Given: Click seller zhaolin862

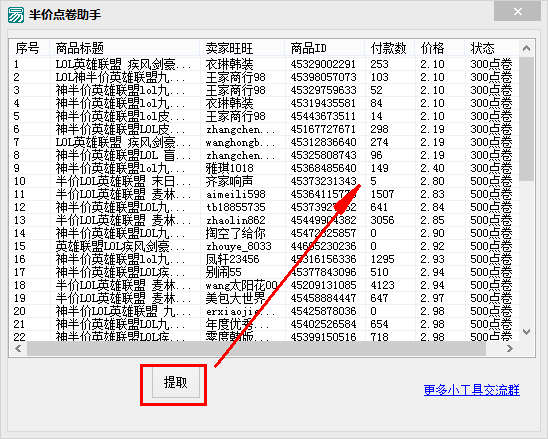Looking at the screenshot, I should pyautogui.click(x=236, y=220).
